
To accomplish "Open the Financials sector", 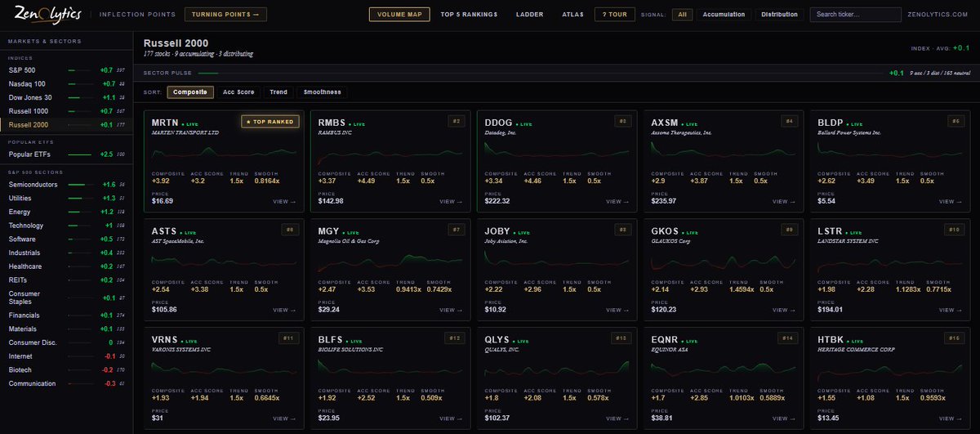I will tap(65, 315).
